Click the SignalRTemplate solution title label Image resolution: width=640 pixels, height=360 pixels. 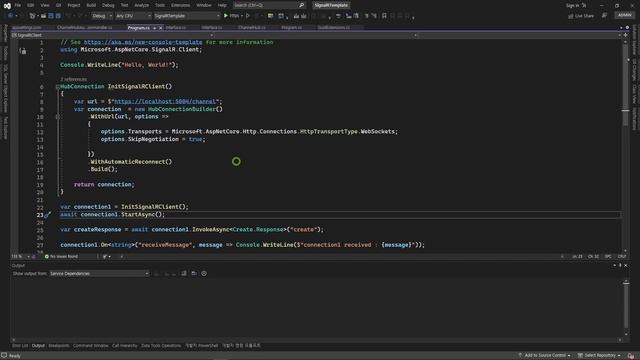point(331,5)
